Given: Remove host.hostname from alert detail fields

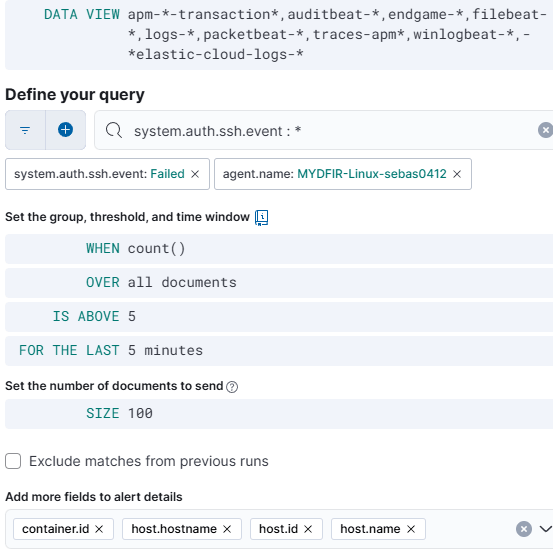Looking at the screenshot, I should pos(227,529).
